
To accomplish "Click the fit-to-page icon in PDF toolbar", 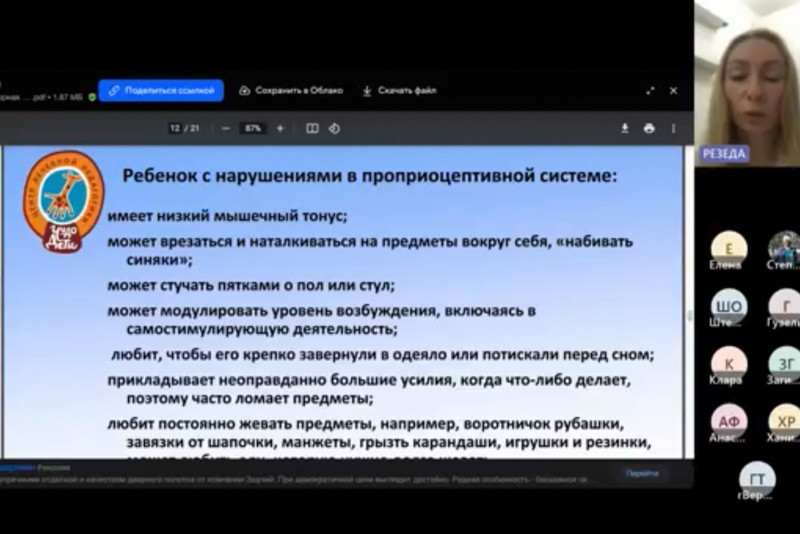I will point(312,128).
